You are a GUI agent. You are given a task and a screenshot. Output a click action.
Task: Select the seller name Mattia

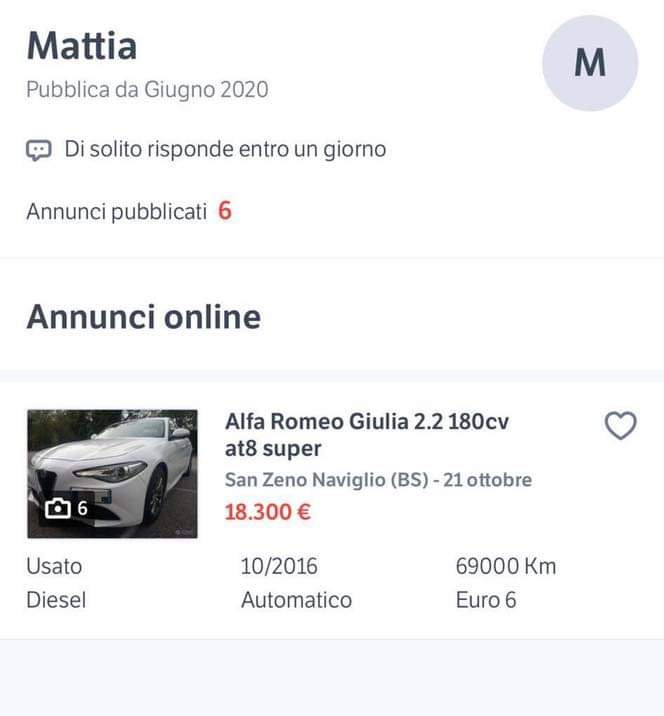[x=82, y=45]
